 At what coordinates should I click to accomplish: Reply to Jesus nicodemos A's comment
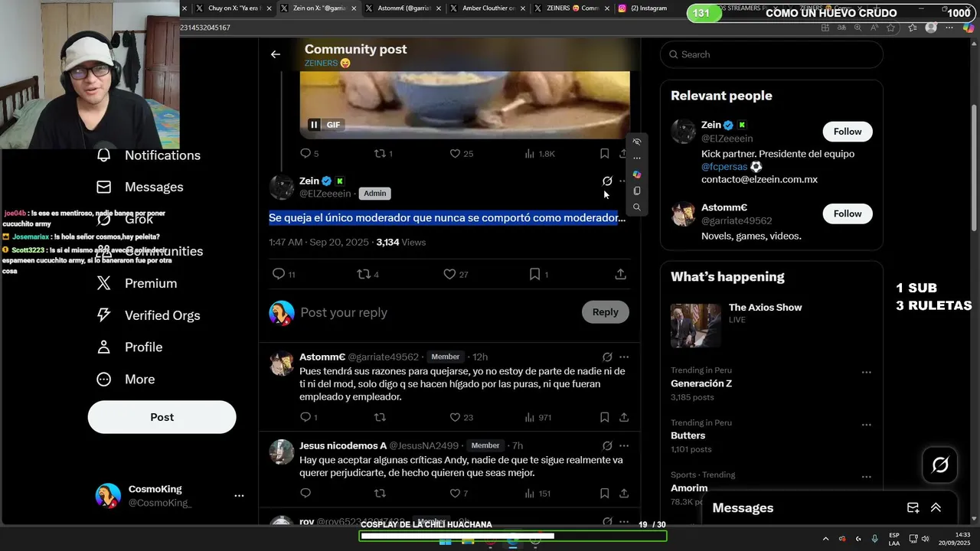coord(305,493)
